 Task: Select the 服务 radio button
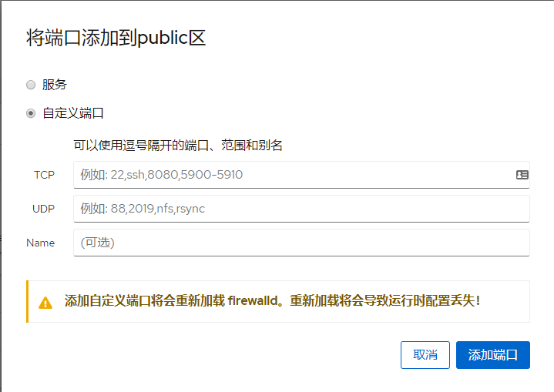click(31, 85)
